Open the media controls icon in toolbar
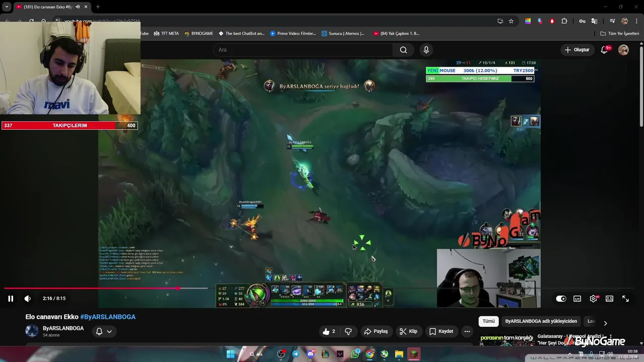 (x=612, y=21)
